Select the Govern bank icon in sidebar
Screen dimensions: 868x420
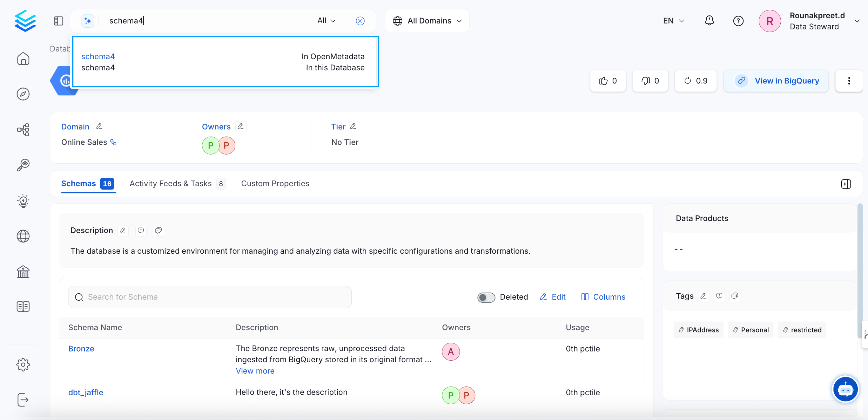pos(23,272)
